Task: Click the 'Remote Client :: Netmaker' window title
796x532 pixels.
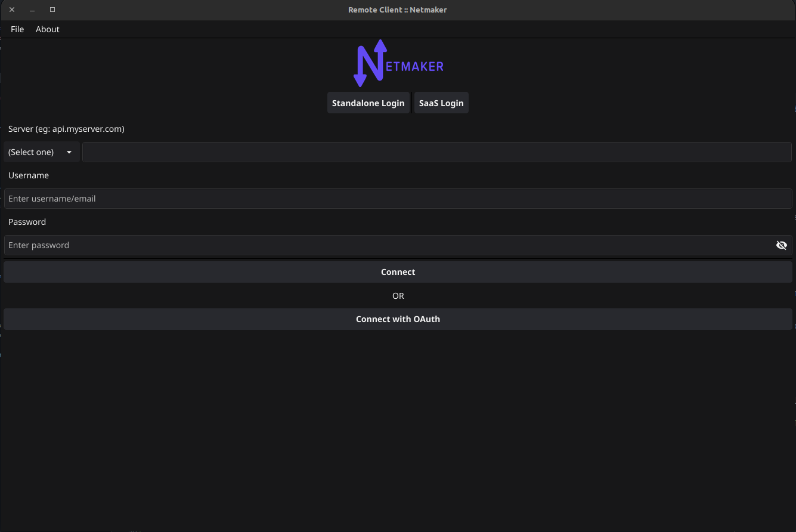Action: [398, 10]
